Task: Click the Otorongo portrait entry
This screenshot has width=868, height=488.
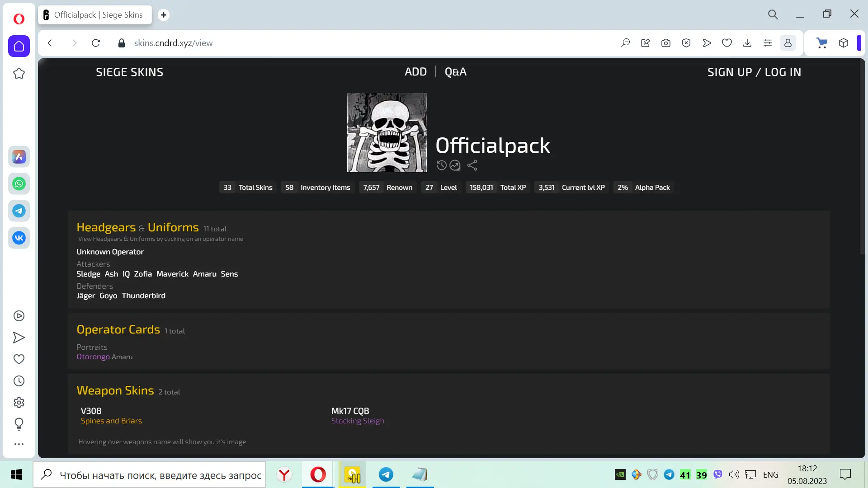Action: [x=93, y=357]
